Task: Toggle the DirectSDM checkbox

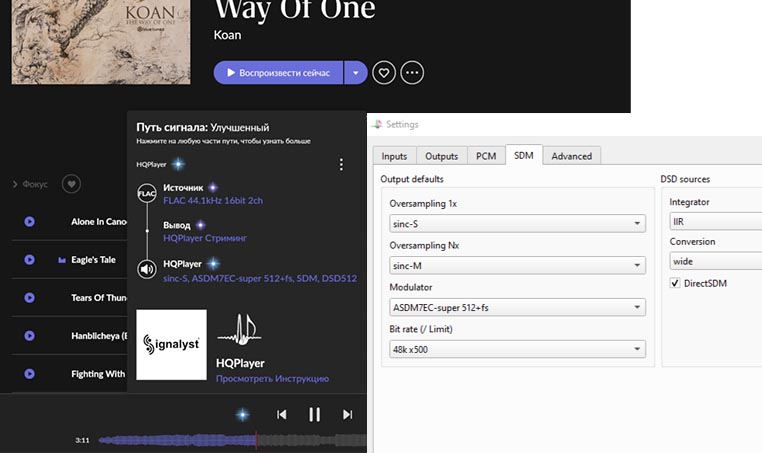Action: click(x=675, y=283)
